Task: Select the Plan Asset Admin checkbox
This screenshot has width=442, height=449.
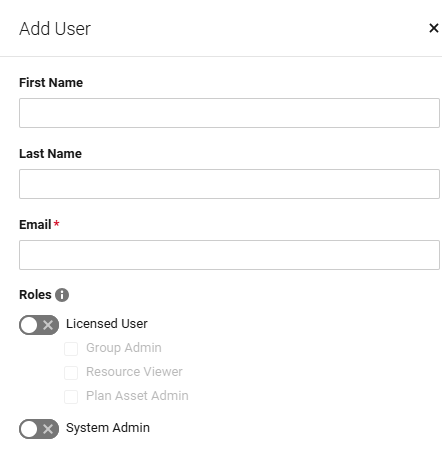Action: click(71, 397)
